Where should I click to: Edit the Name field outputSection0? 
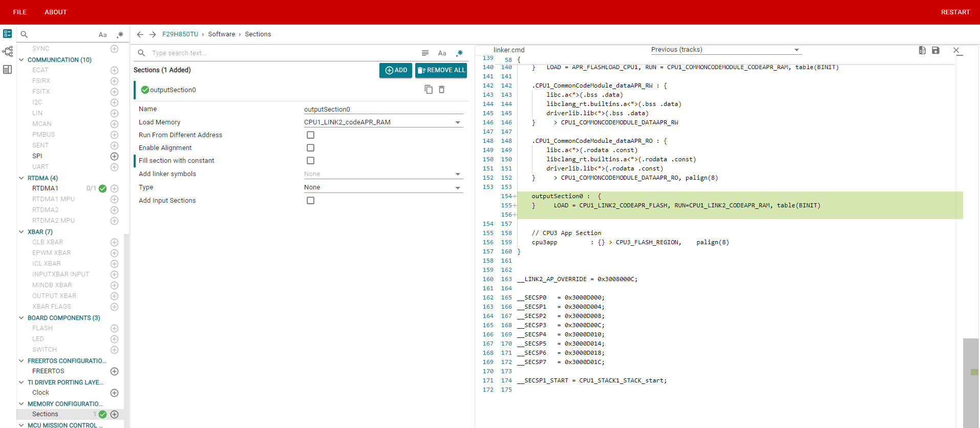click(x=384, y=109)
